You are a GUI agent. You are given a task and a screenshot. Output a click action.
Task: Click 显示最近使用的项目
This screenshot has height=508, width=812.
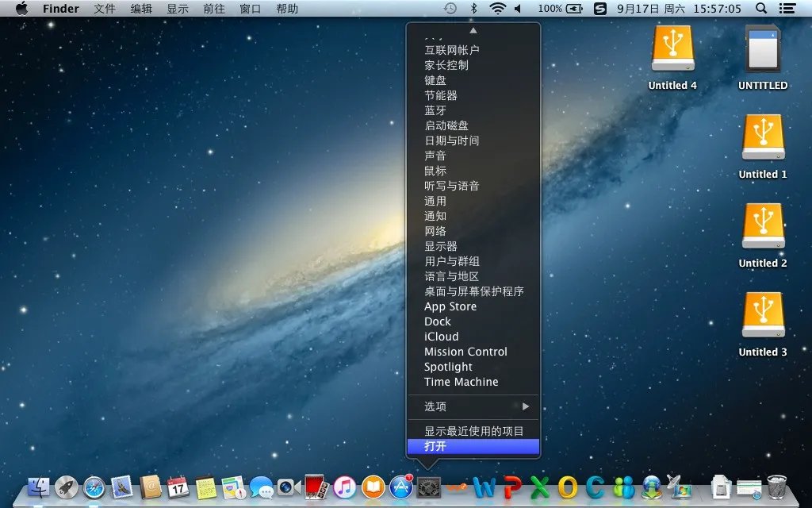(473, 431)
